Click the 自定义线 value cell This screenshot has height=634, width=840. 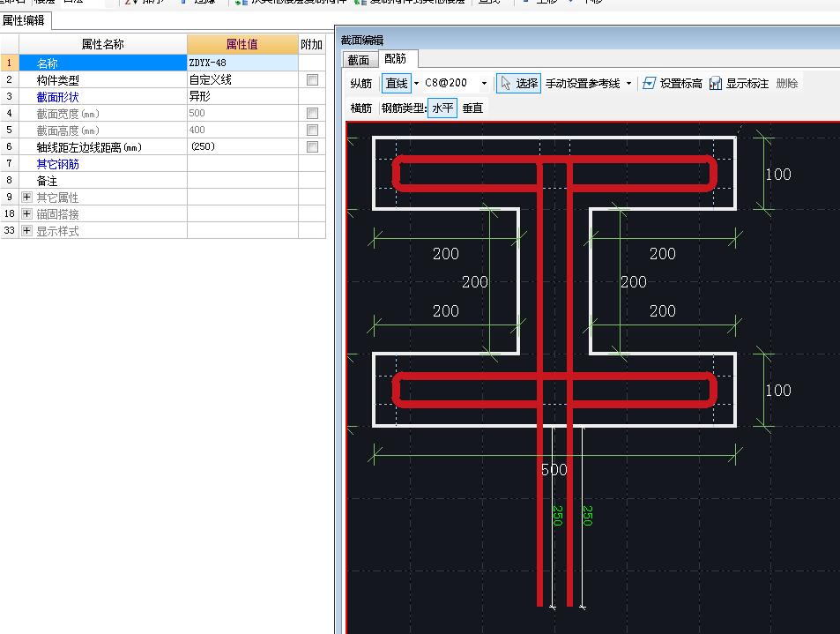click(242, 80)
